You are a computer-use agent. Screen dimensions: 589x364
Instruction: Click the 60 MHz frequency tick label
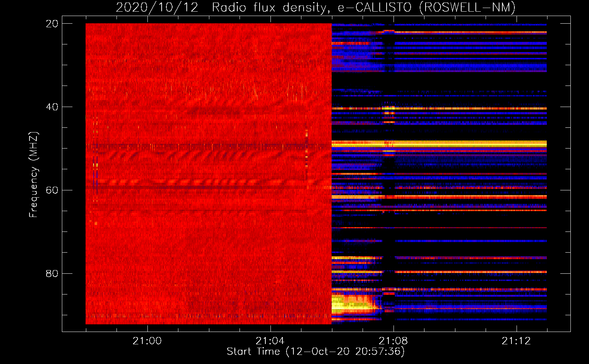coord(52,190)
